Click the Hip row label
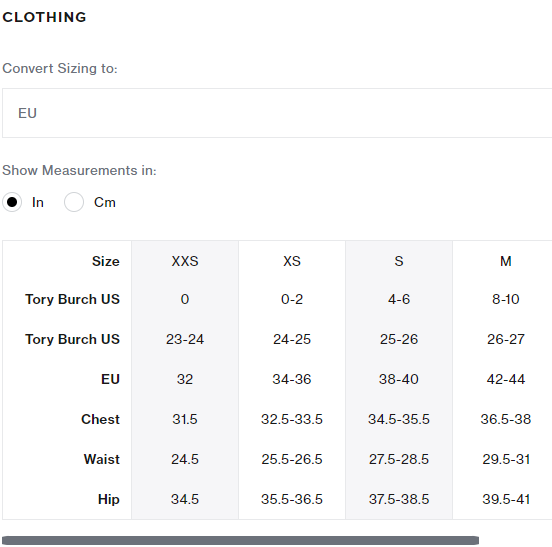Screen dimensions: 552x547 [x=109, y=499]
